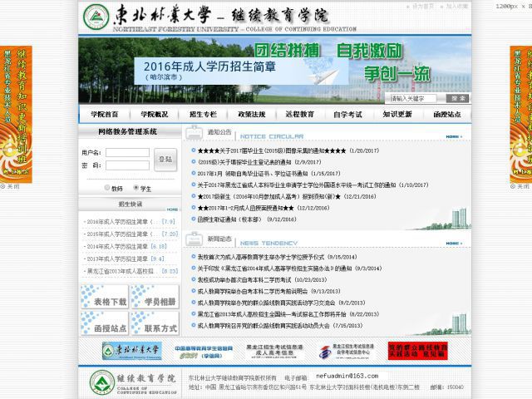This screenshot has width=532, height=399.
Task: Open 2016年成人学历招生简章 link in 招生快讯
Action: (117, 222)
